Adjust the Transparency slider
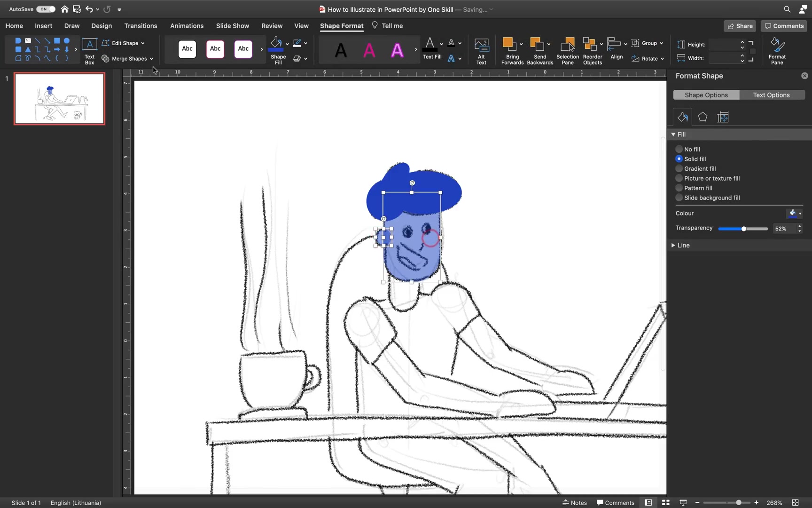Screen dimensions: 812x508 click(x=743, y=229)
